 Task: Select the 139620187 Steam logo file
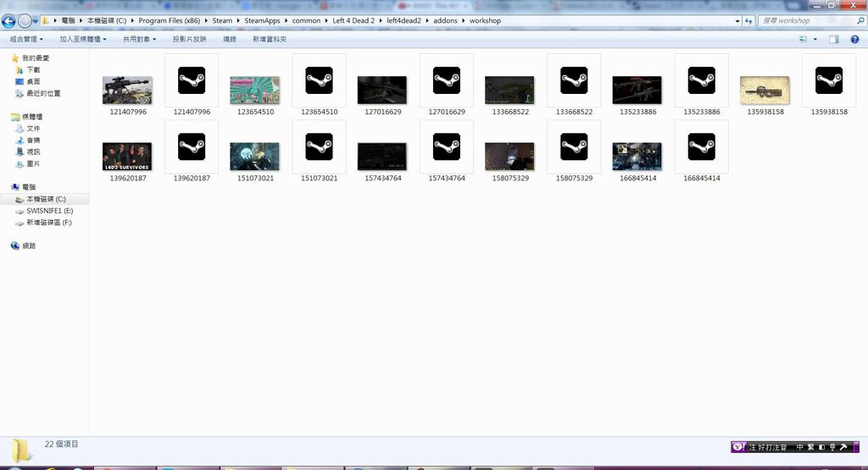pos(192,147)
